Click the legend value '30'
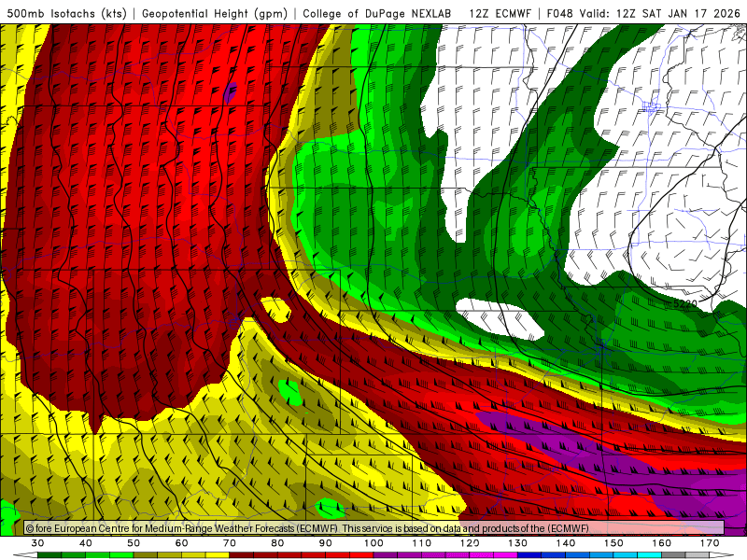Image resolution: width=747 pixels, height=560 pixels. (x=37, y=543)
